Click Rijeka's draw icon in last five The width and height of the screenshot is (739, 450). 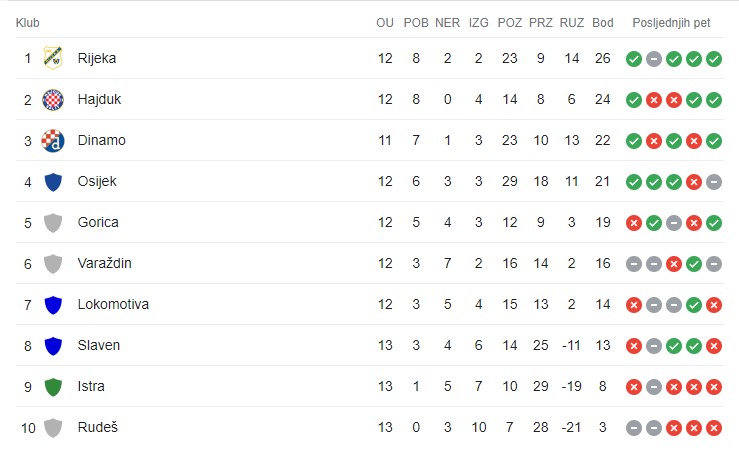pos(654,59)
